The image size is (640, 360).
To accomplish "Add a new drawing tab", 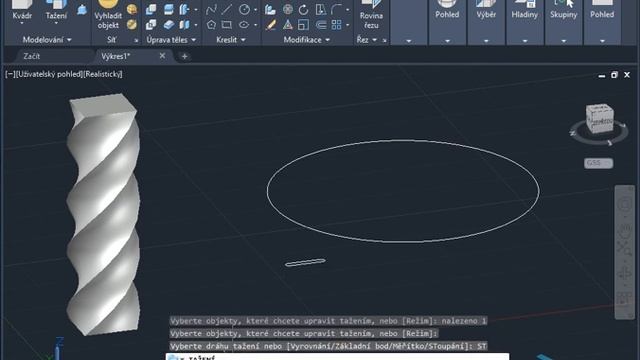I will (x=184, y=56).
